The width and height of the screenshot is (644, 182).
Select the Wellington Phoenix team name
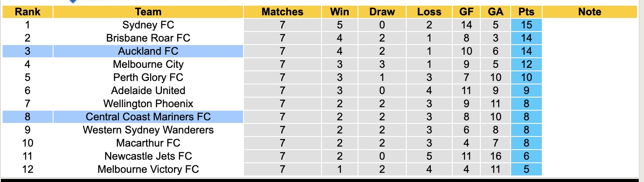click(148, 104)
